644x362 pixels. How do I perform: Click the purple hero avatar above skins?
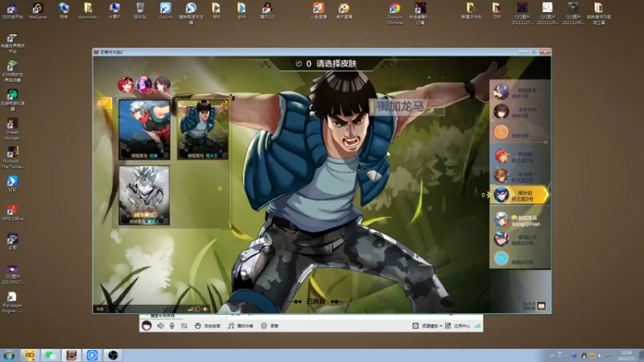pos(144,84)
